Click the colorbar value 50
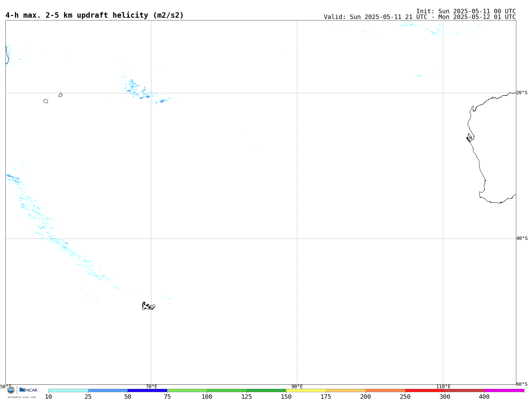 (128, 397)
